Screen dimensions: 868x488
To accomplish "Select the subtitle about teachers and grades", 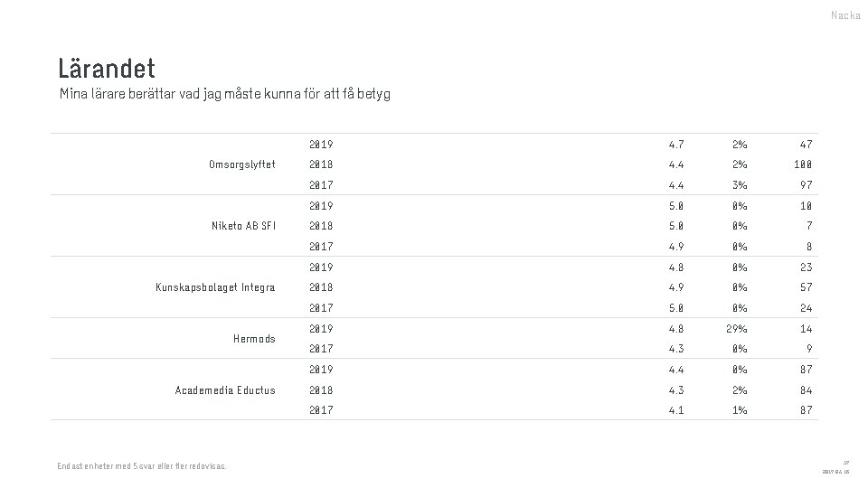I will (225, 94).
